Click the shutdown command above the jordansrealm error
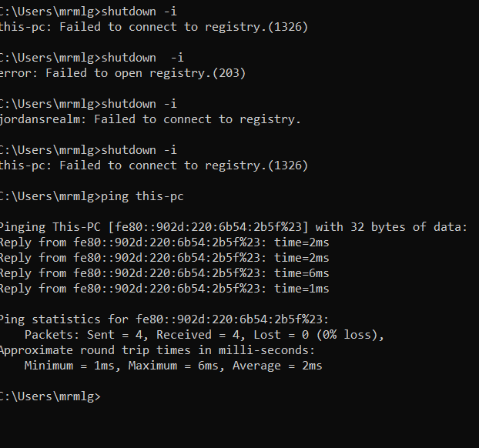 pyautogui.click(x=139, y=104)
